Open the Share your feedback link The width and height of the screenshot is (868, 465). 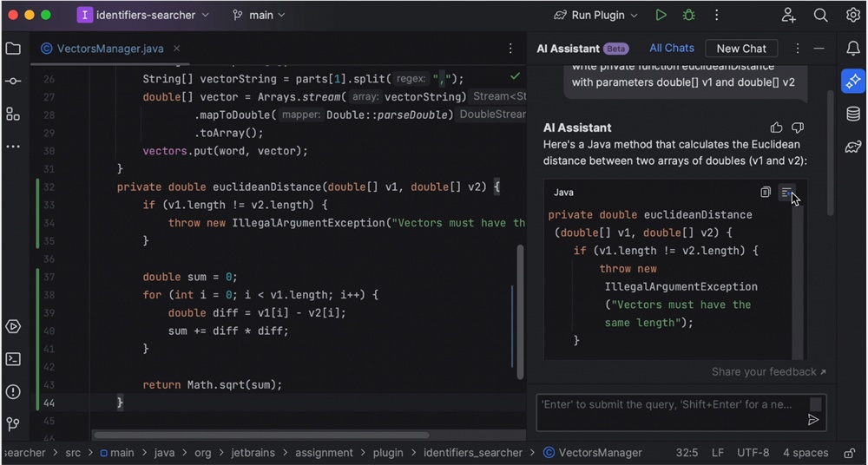click(x=768, y=372)
